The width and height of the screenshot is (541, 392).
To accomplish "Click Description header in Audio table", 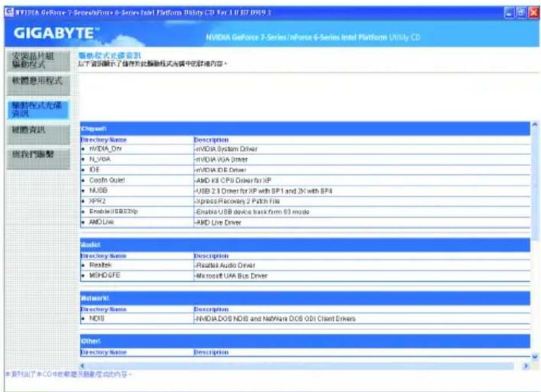I will coord(211,256).
